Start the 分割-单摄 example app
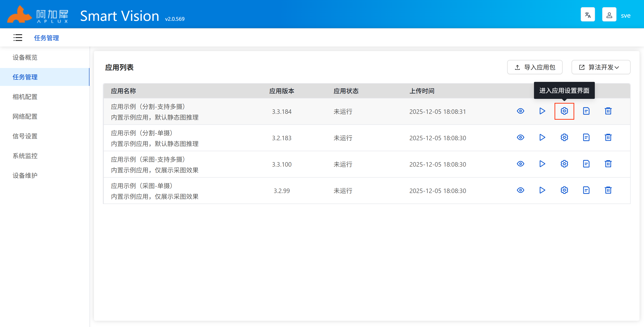The height and width of the screenshot is (327, 644). click(542, 138)
